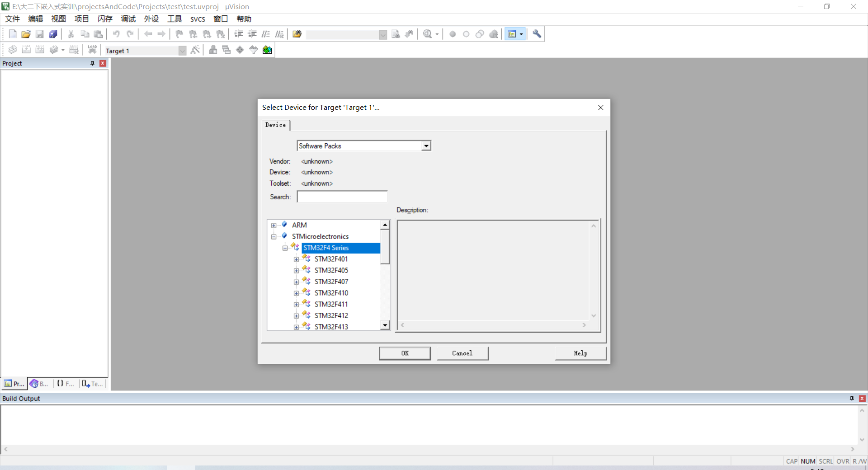
Task: Click the Paste clipboard icon
Action: 98,34
